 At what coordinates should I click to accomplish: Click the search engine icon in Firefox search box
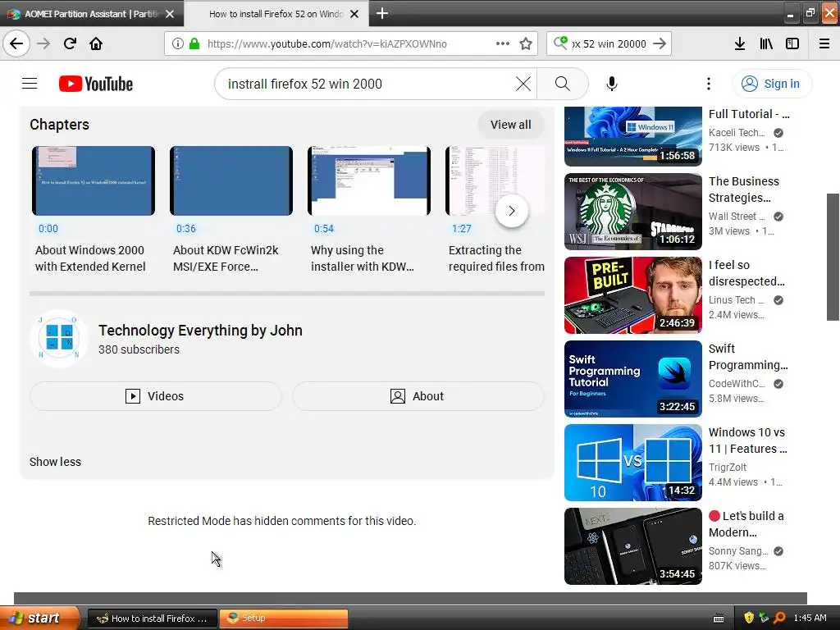click(x=560, y=43)
